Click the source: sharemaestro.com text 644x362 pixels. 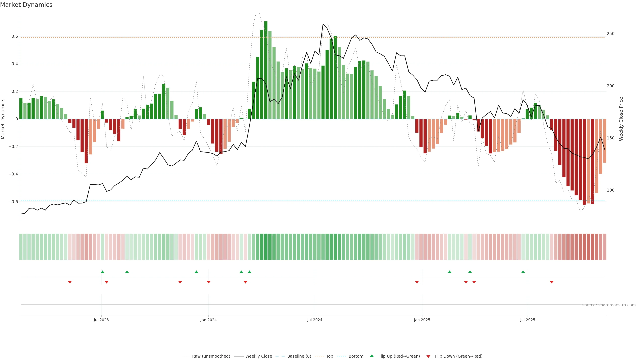tap(609, 305)
